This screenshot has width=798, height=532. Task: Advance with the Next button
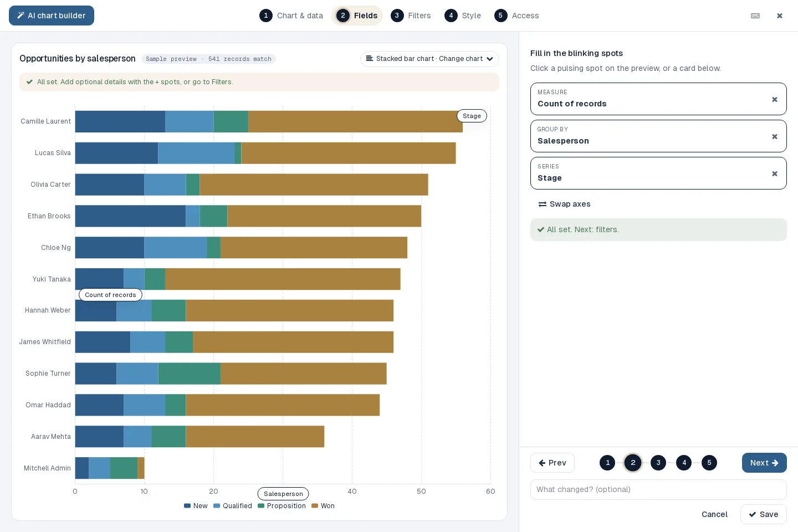(764, 463)
